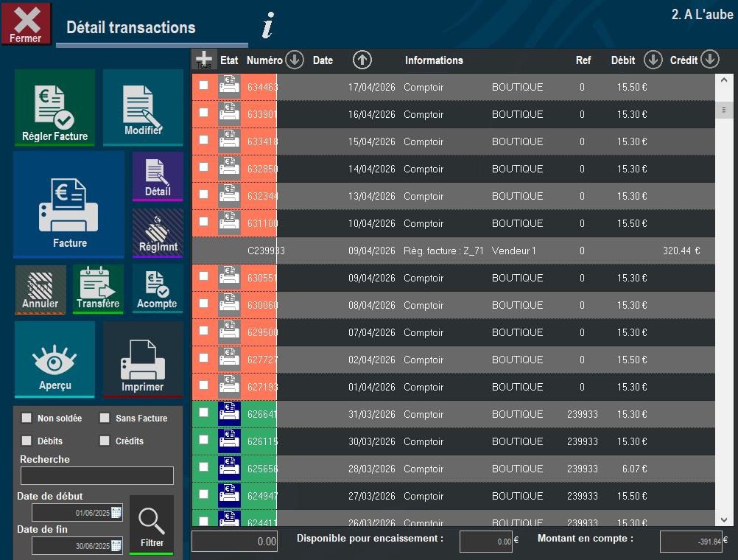This screenshot has width=738, height=560.
Task: Check the box for transaction 634463
Action: [204, 85]
